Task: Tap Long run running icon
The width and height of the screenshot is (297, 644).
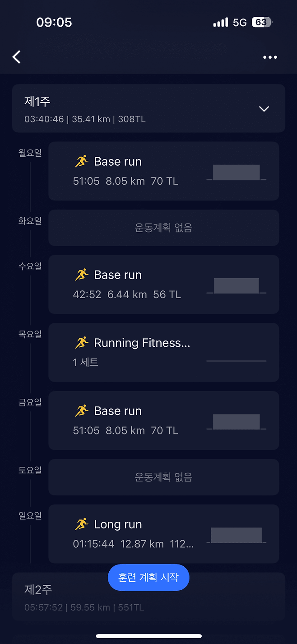Action: click(x=82, y=524)
